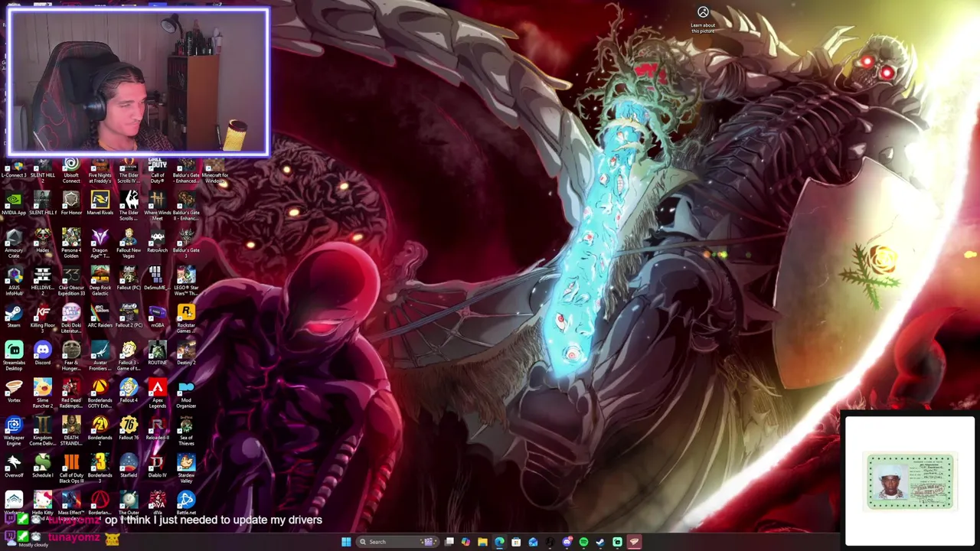Viewport: 980px width, 551px height.
Task: Launch the NVIDIA App shortcut
Action: 14,204
